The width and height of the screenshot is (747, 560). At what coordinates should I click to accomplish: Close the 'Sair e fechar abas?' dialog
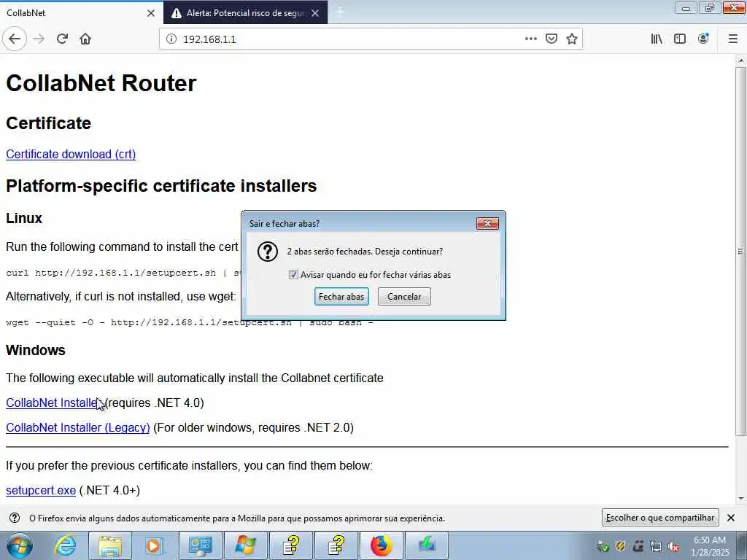[x=487, y=223]
